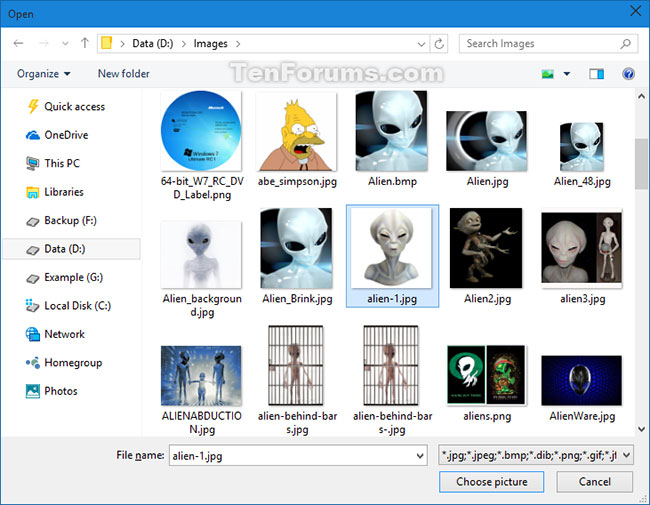Select the Alien_Brink.jpg thumbnail
Viewport: 650px width, 505px height.
tap(296, 248)
